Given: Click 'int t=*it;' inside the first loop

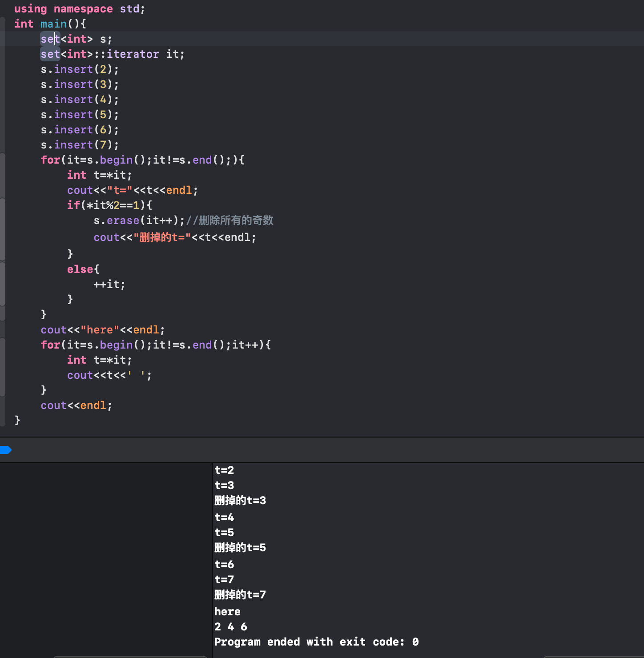Looking at the screenshot, I should click(x=100, y=175).
